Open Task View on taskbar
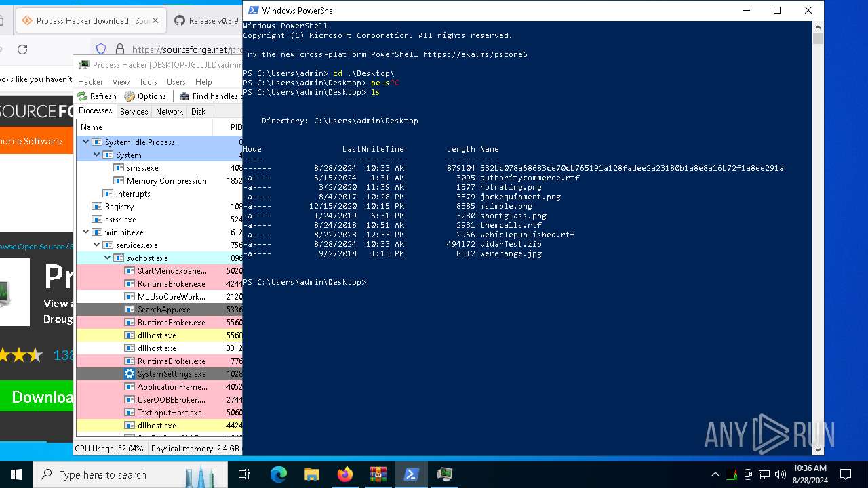 [x=244, y=474]
